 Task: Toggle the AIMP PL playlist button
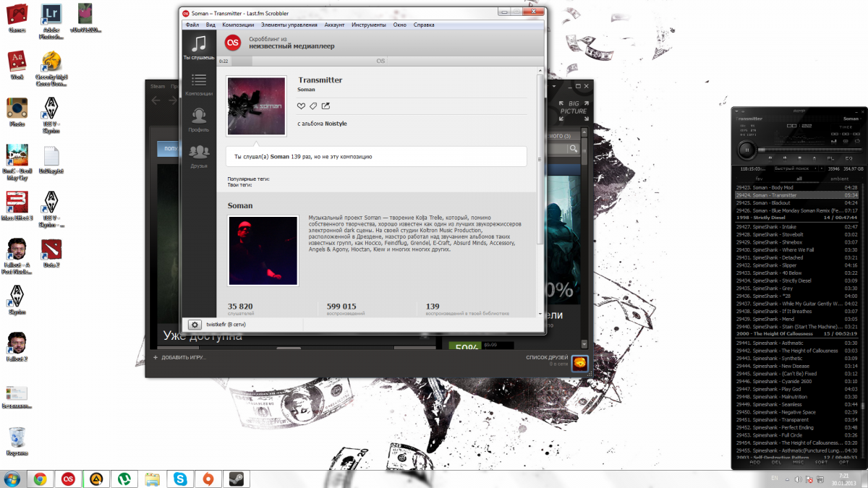coord(830,158)
